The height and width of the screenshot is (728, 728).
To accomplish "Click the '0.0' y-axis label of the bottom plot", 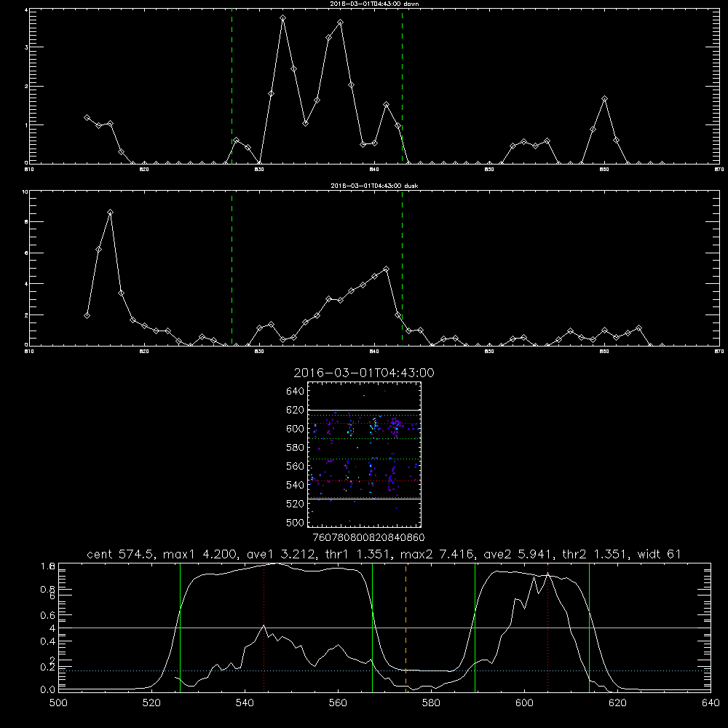I will click(x=47, y=689).
